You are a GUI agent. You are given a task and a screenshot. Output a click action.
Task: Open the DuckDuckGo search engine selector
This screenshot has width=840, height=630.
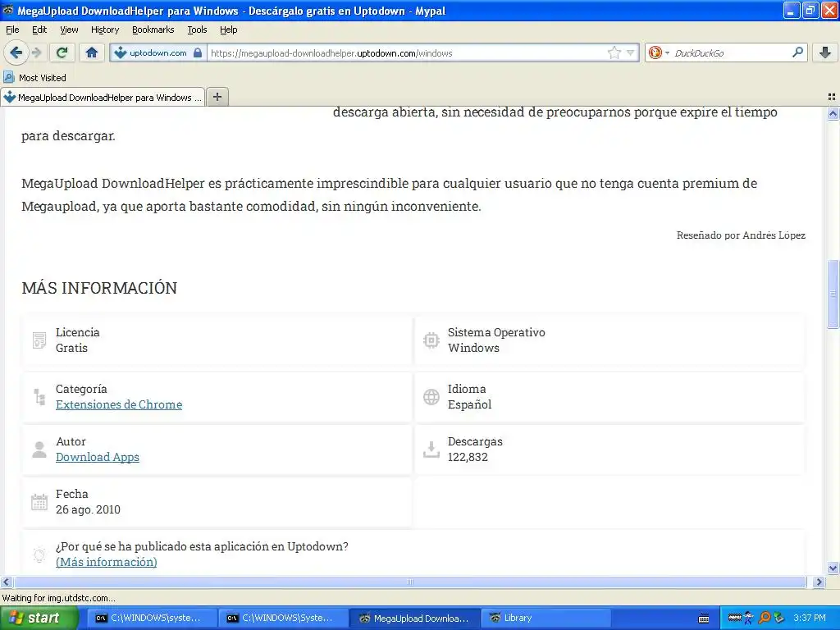point(659,52)
